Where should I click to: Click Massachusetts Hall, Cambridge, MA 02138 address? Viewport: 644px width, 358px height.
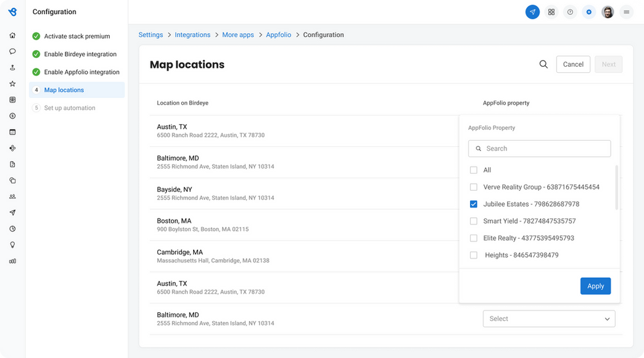coord(213,260)
